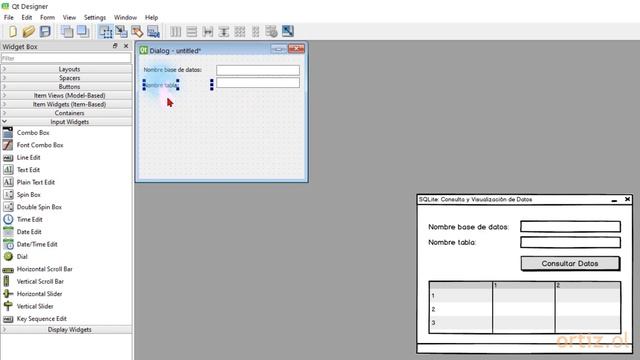Pick the Vertical Slider widget
This screenshot has width=640, height=360.
pyautogui.click(x=35, y=306)
